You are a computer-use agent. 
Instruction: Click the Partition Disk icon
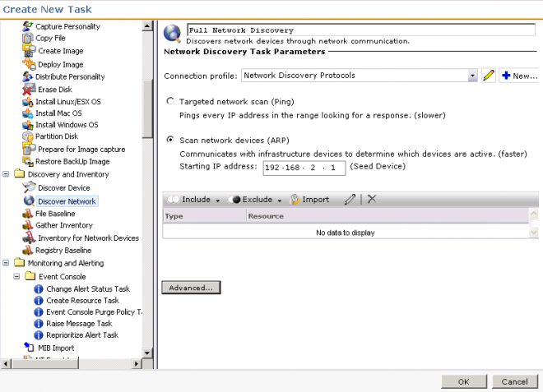tap(28, 136)
